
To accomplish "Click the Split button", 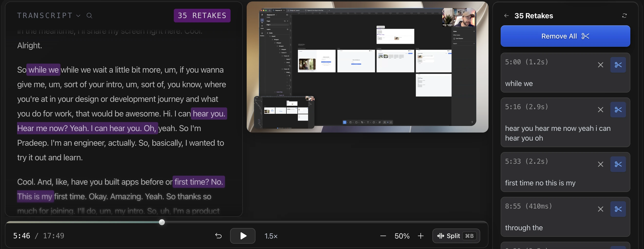I will (456, 236).
